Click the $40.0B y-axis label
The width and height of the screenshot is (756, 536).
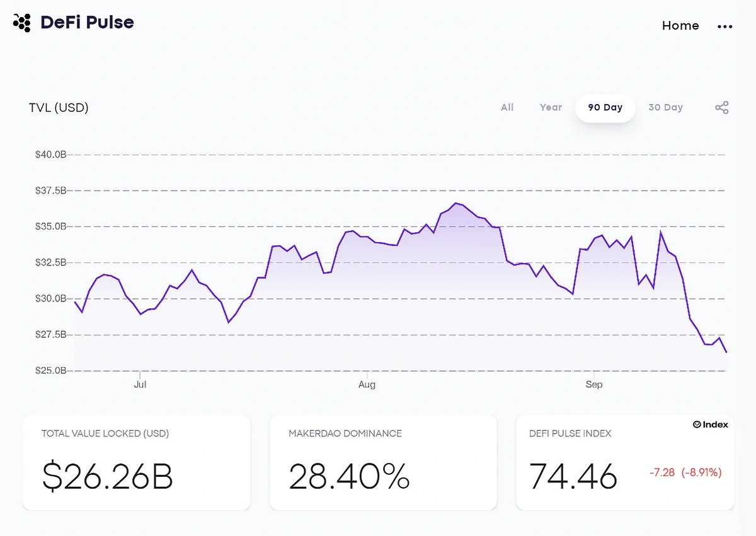[50, 154]
